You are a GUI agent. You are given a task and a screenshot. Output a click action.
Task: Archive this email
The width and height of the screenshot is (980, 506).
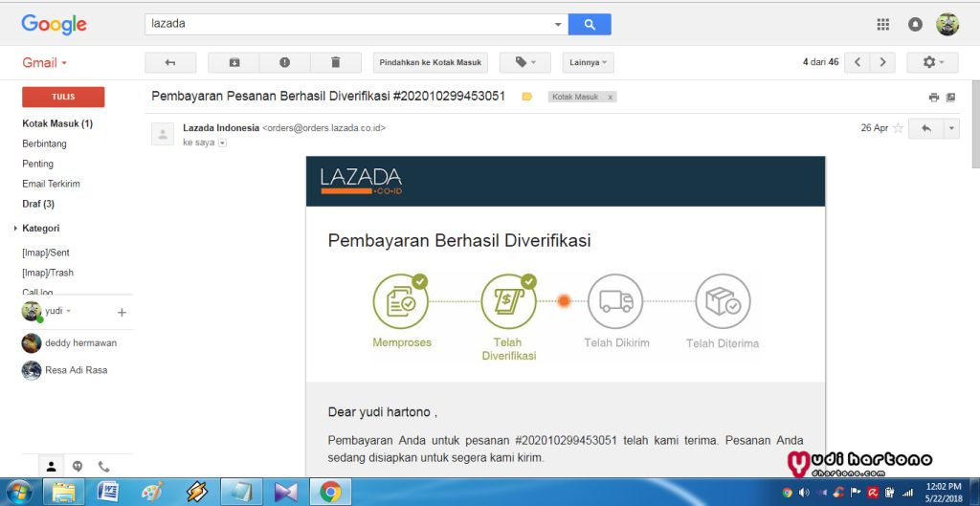pos(234,62)
